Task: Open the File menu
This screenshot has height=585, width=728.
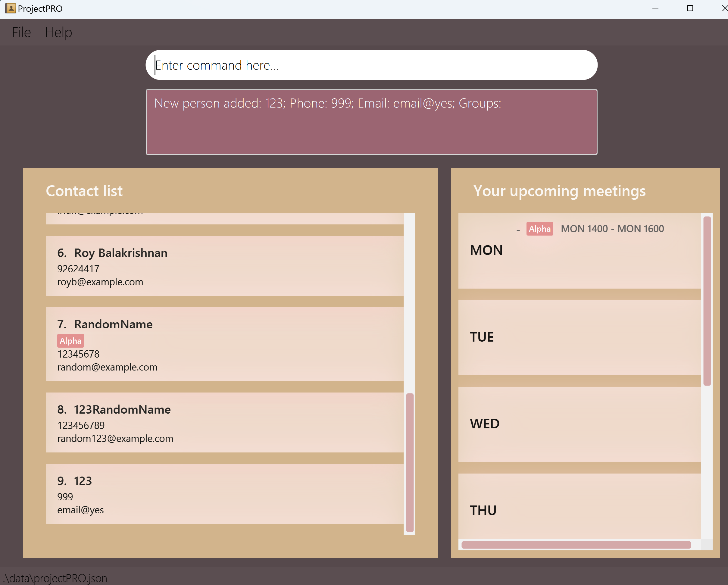Action: click(21, 33)
